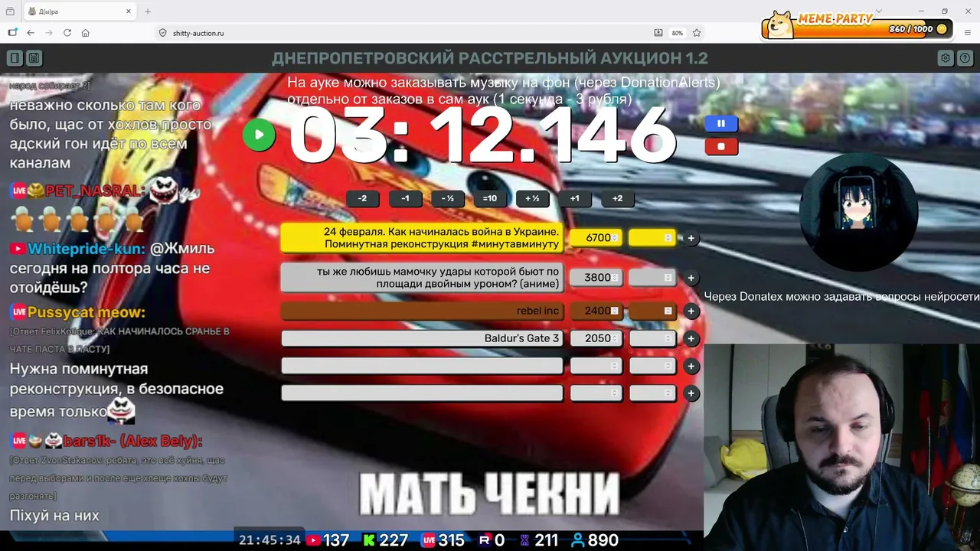Start the timer with green play button

[259, 135]
